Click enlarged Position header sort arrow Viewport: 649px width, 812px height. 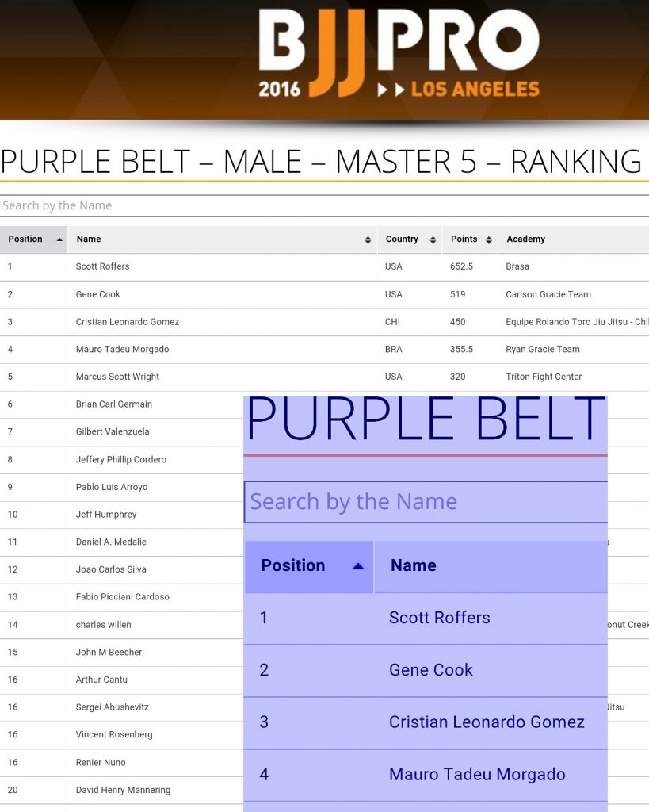click(358, 566)
